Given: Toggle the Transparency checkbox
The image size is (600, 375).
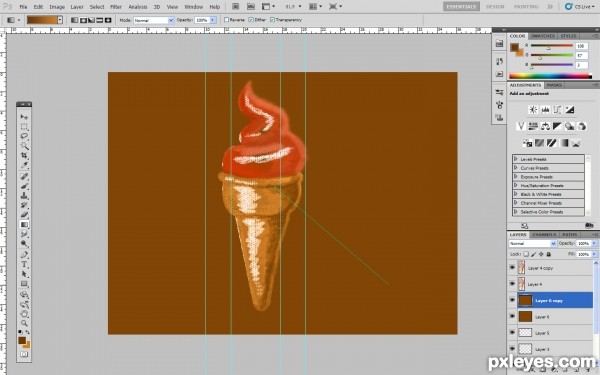Looking at the screenshot, I should pyautogui.click(x=272, y=20).
